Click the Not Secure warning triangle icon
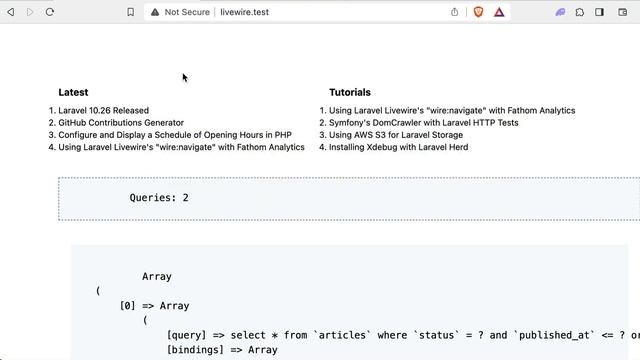The height and width of the screenshot is (360, 640). (155, 12)
